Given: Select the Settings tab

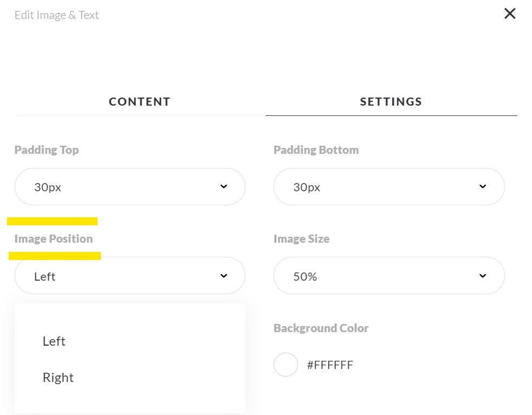Looking at the screenshot, I should tap(391, 101).
